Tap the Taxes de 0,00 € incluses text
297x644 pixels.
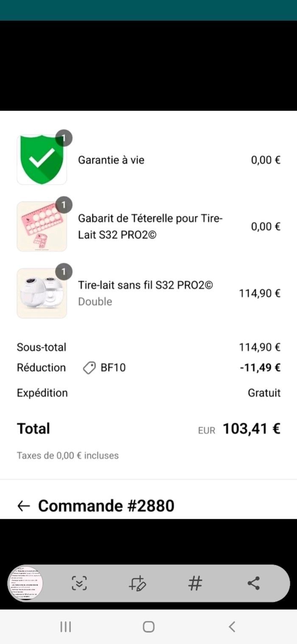pyautogui.click(x=67, y=455)
